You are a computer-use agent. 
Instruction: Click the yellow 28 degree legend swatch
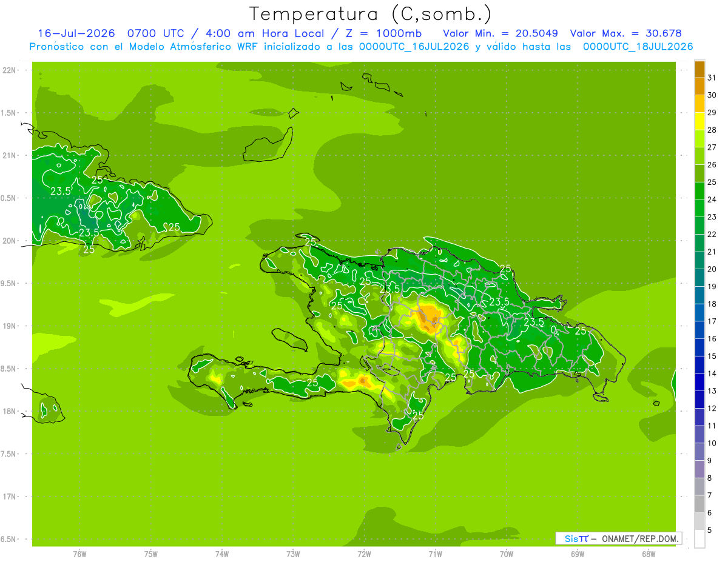[699, 122]
